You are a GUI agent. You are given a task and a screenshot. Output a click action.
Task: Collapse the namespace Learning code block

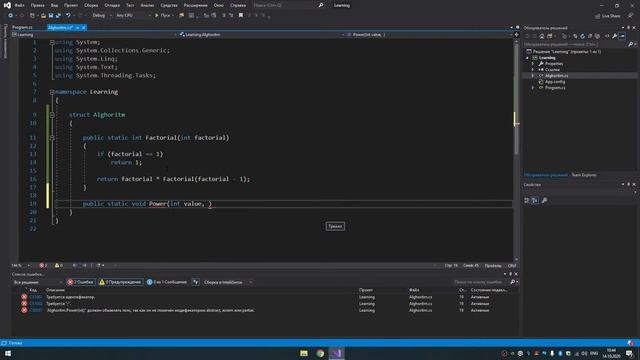pyautogui.click(x=52, y=92)
